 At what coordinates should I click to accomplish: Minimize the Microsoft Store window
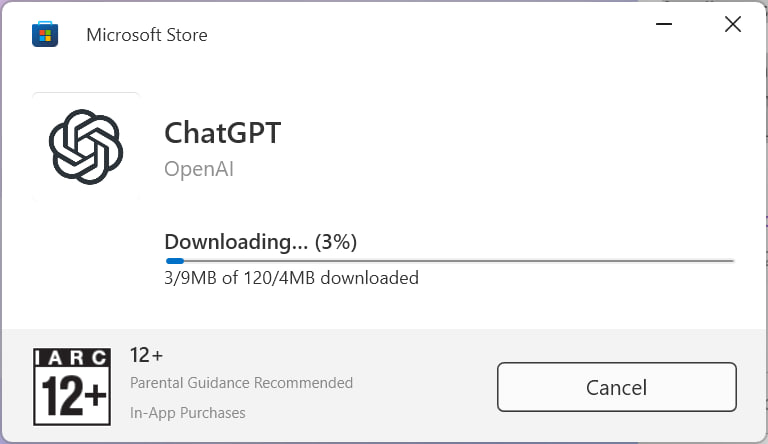tap(664, 24)
